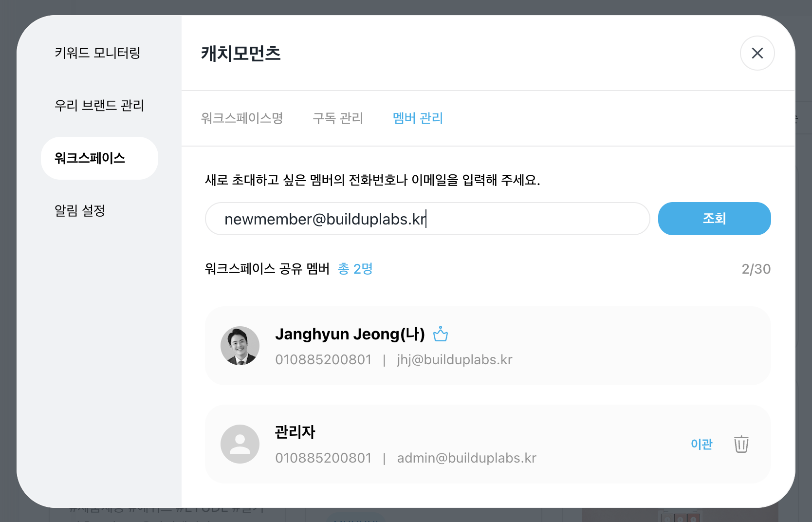This screenshot has height=522, width=812.
Task: Click the 2/30 member limit counter
Action: [756, 269]
